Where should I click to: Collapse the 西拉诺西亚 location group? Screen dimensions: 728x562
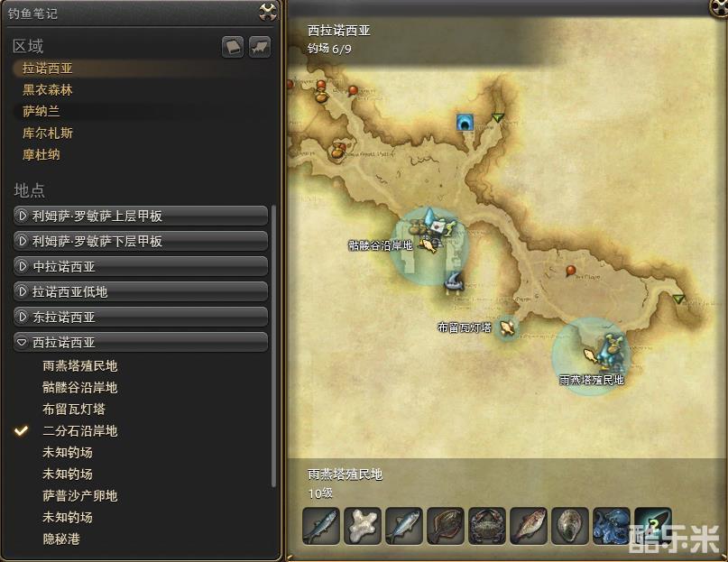pyautogui.click(x=141, y=342)
